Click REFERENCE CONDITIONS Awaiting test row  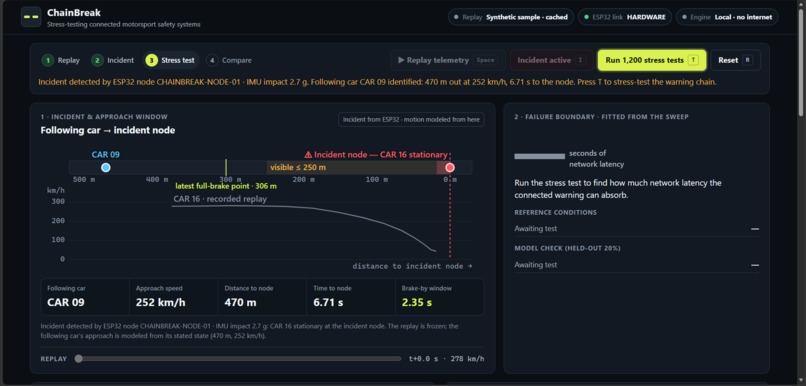coord(636,229)
